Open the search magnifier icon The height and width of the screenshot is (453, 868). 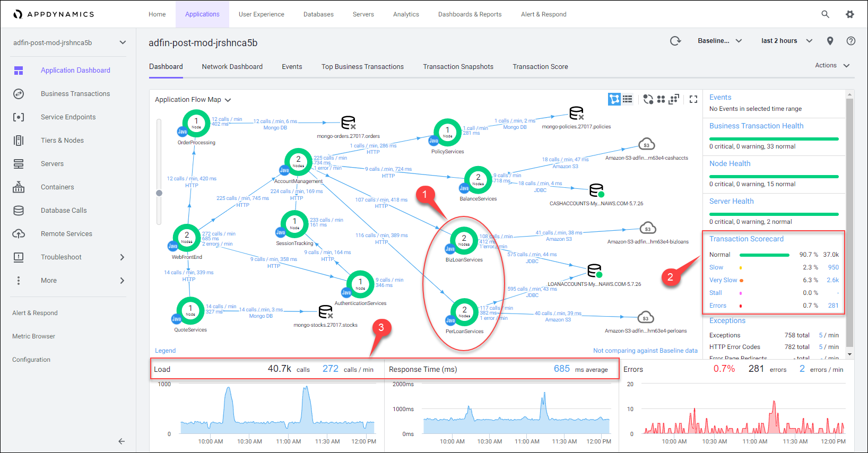[826, 14]
